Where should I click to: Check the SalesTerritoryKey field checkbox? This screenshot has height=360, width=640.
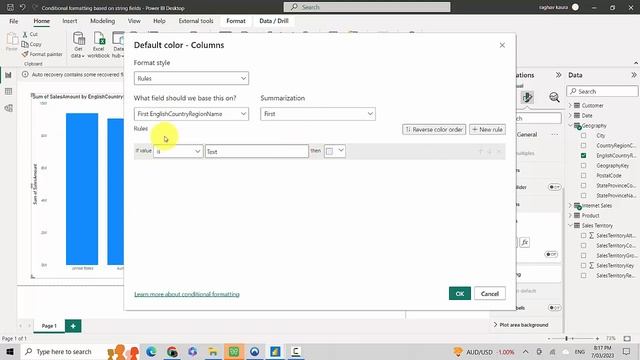point(584,265)
